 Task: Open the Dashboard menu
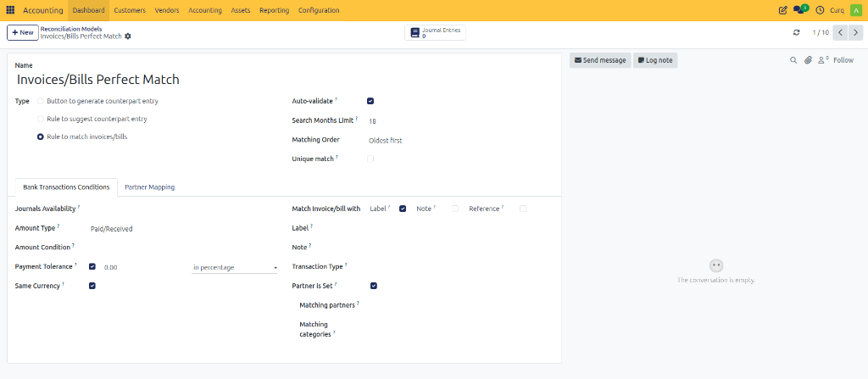(88, 10)
